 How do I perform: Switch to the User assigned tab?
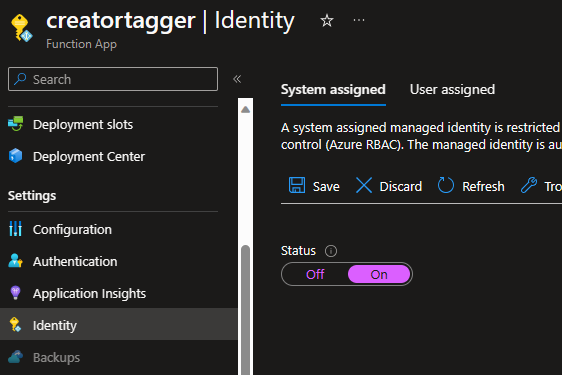(452, 90)
